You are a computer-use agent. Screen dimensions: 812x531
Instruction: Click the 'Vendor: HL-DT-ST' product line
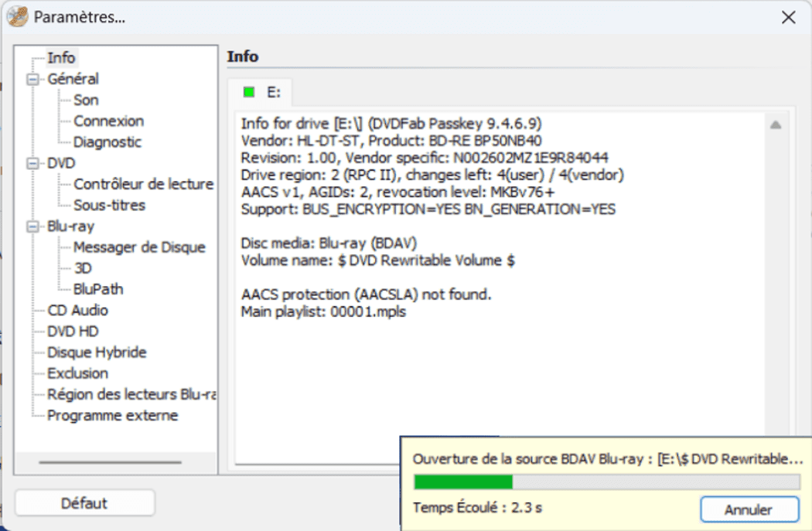pyautogui.click(x=391, y=141)
